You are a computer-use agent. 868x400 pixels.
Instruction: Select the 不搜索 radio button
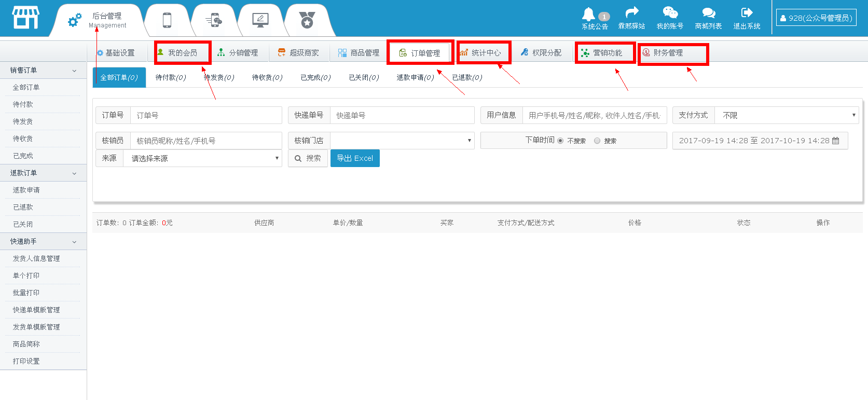(560, 141)
